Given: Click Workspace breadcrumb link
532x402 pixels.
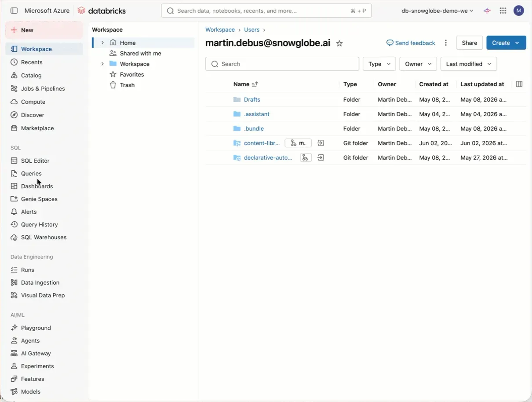Looking at the screenshot, I should point(220,29).
